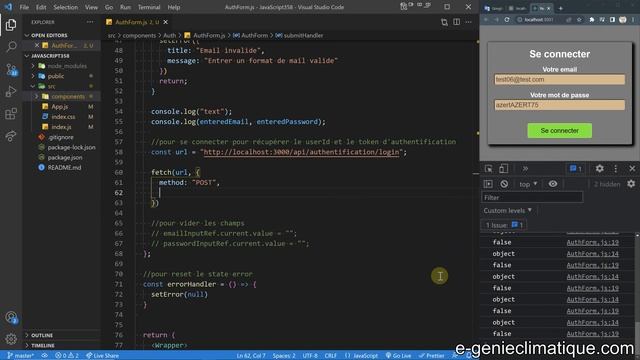Viewport: 640px width, 360px height.
Task: Toggle the live expression eye icon
Action: [x=553, y=184]
